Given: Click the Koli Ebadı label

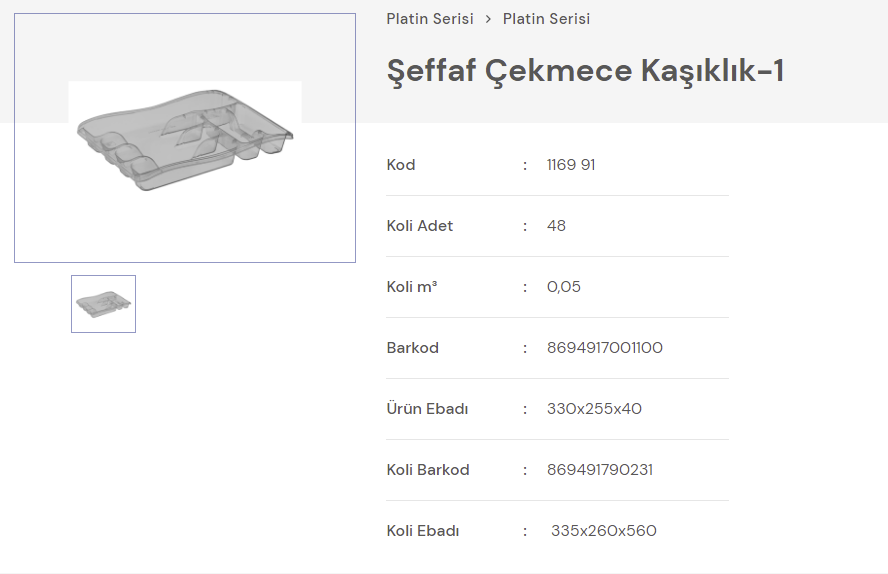Looking at the screenshot, I should [423, 531].
